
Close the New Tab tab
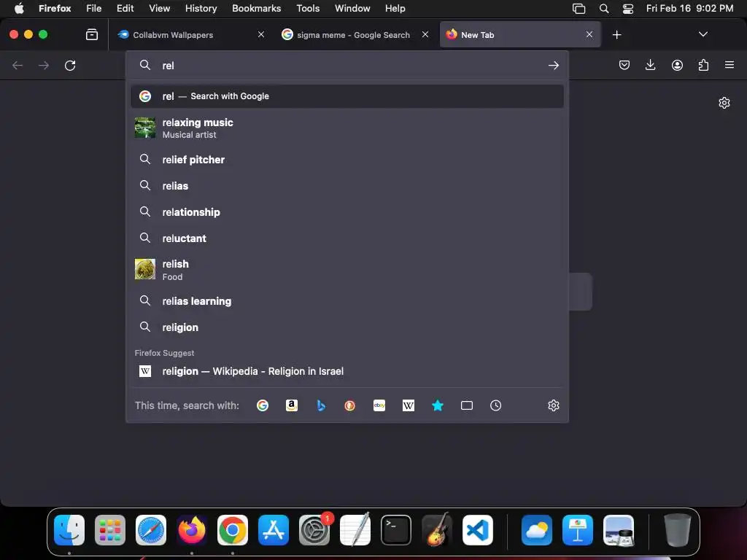coord(589,34)
